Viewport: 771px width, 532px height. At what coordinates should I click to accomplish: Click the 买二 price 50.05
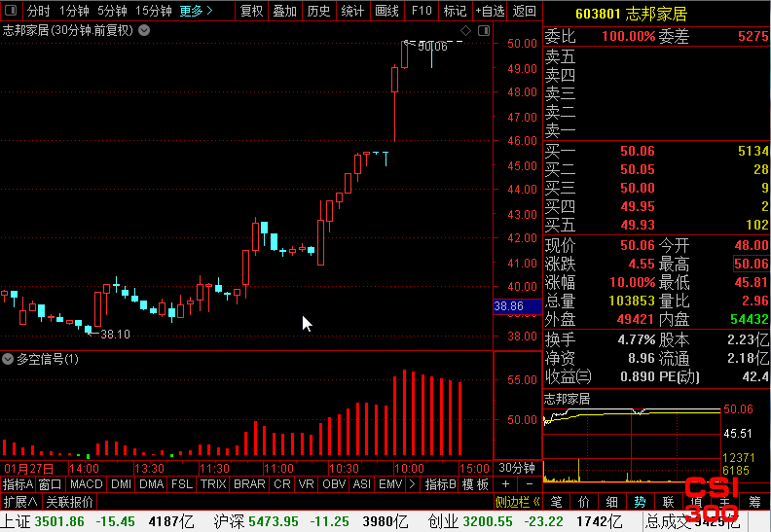[638, 169]
